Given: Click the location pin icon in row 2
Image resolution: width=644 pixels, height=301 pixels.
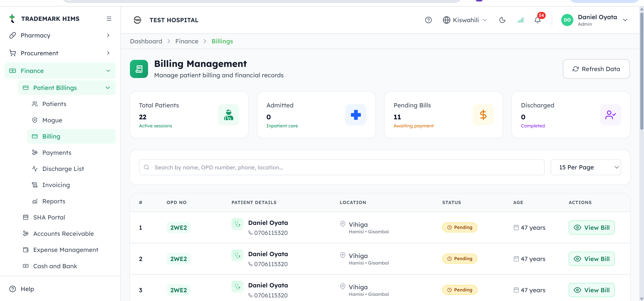Looking at the screenshot, I should [343, 255].
